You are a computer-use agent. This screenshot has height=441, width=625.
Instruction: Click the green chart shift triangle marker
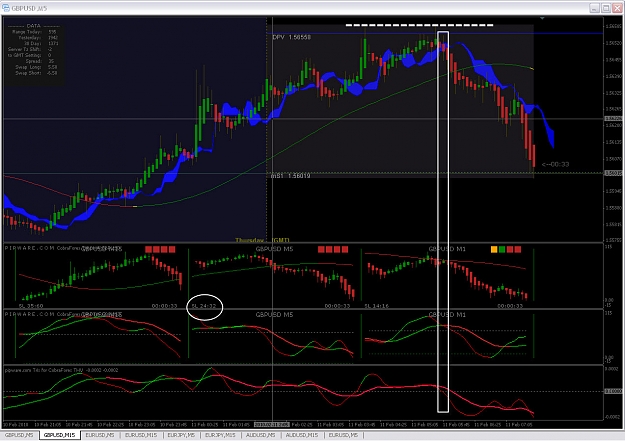click(542, 18)
